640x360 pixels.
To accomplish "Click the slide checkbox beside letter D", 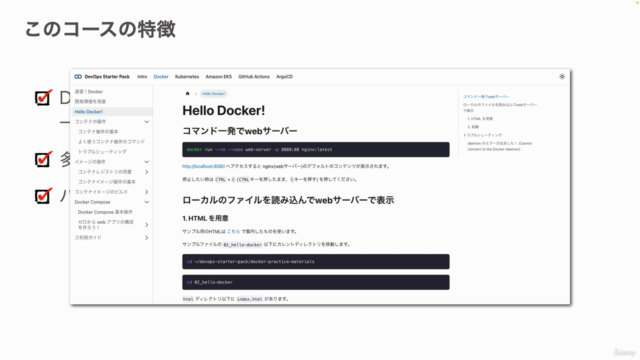I will pyautogui.click(x=43, y=98).
